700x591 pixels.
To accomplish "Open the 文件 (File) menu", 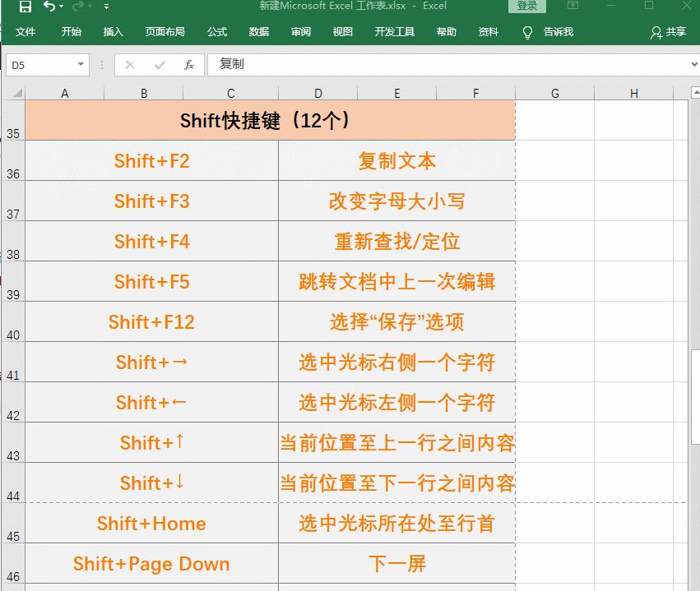I will point(25,32).
